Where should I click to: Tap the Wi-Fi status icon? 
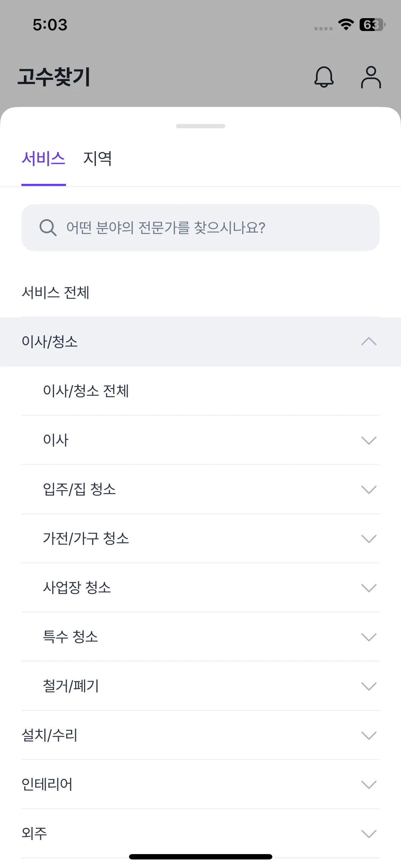[x=346, y=25]
